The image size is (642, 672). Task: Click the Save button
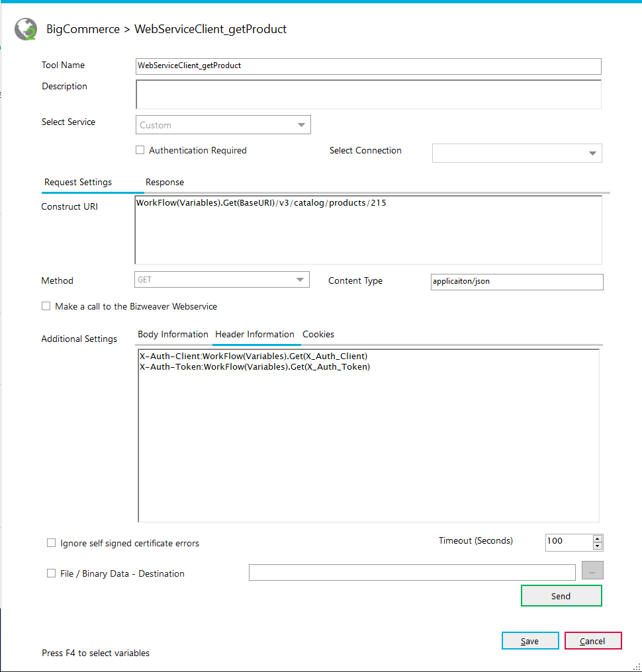pos(530,641)
